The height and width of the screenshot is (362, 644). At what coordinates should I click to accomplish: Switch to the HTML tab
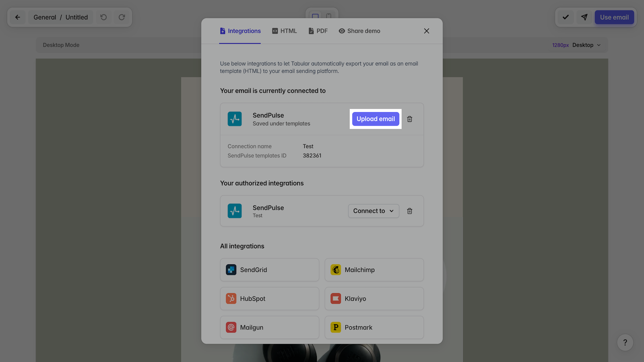click(285, 31)
